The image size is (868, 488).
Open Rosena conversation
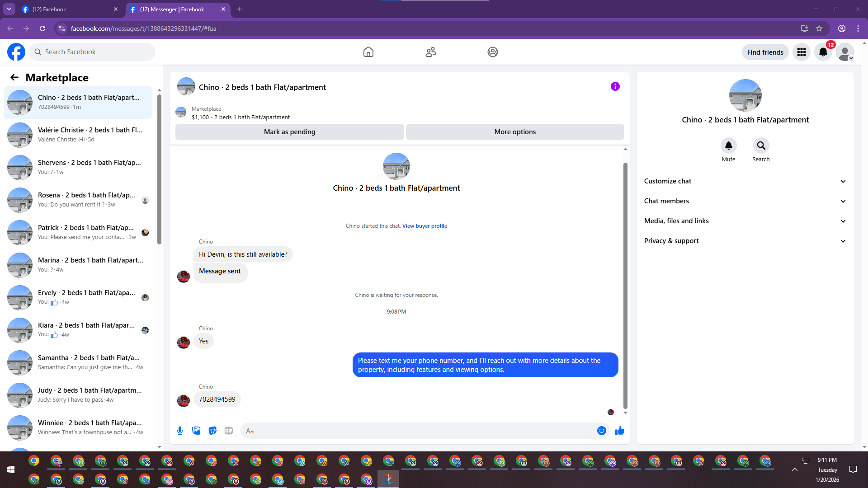(x=78, y=200)
